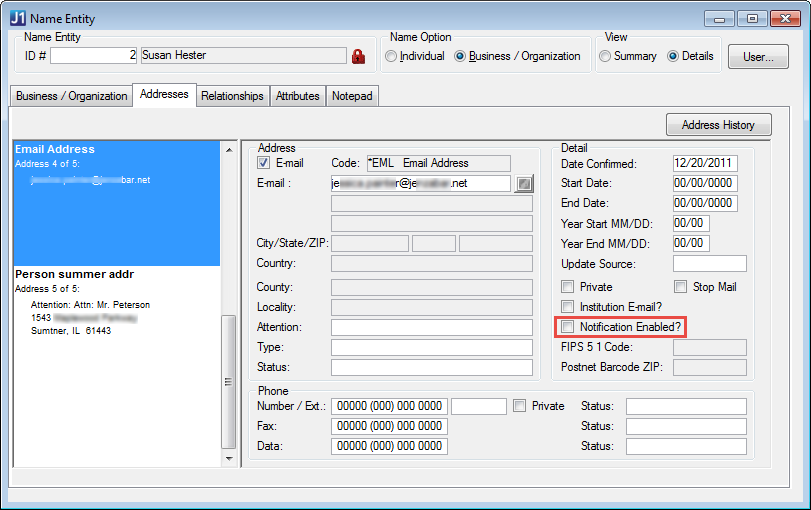Tick the Private checkbox in Phone section

point(519,406)
